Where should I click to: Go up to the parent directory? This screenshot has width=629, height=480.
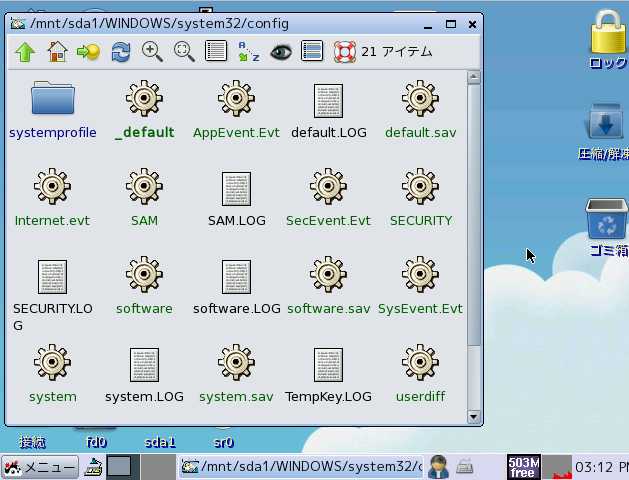pos(25,52)
